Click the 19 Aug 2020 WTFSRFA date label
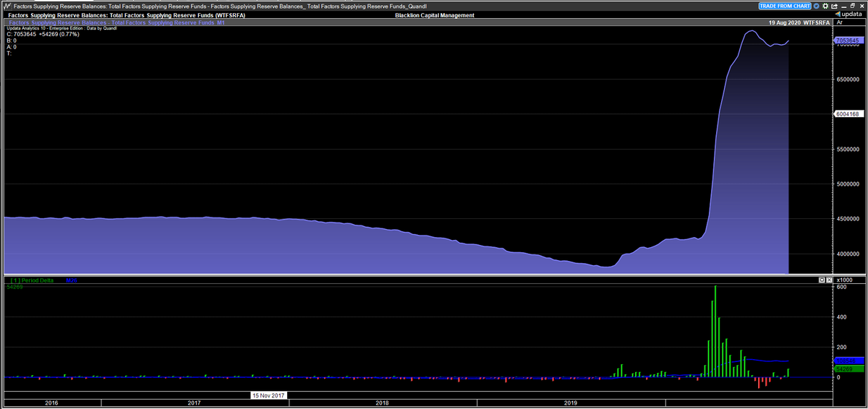868x409 pixels. point(799,22)
